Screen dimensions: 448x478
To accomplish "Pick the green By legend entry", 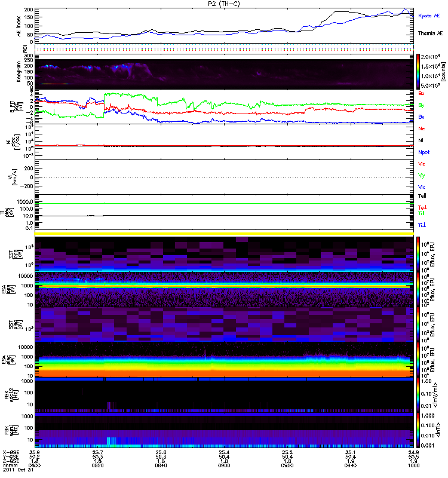I will click(421, 105).
